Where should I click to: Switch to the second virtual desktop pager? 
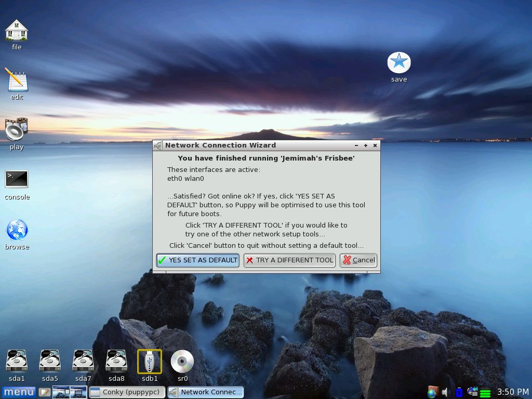(x=78, y=392)
